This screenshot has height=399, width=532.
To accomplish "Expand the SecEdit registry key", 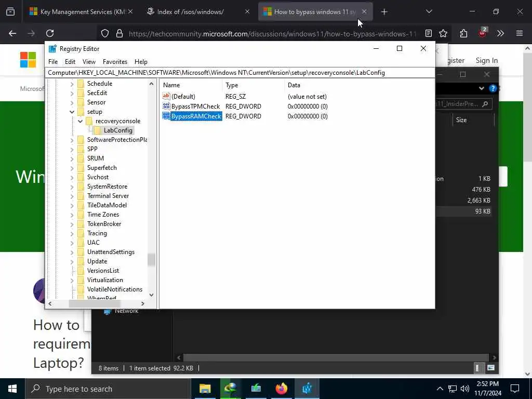I will [72, 93].
